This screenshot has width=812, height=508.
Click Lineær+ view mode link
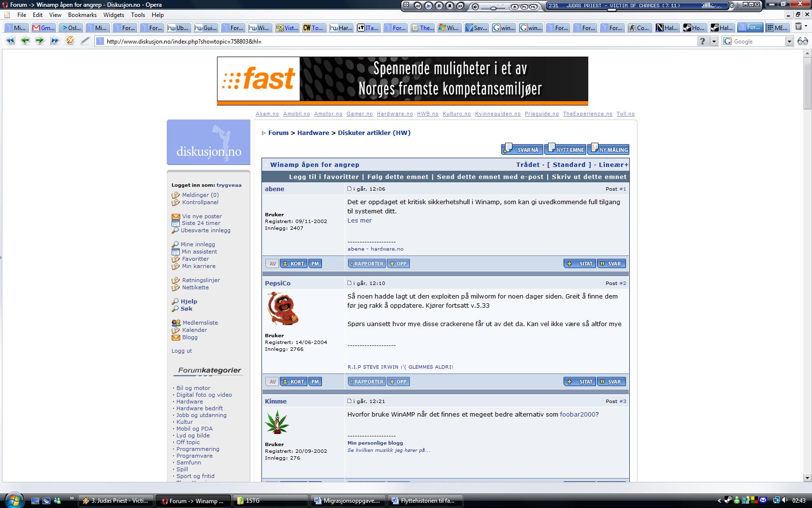pyautogui.click(x=613, y=164)
